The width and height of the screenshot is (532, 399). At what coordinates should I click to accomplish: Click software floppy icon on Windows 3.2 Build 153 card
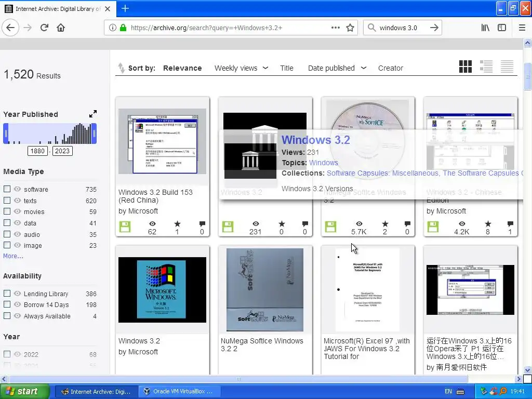click(x=125, y=227)
